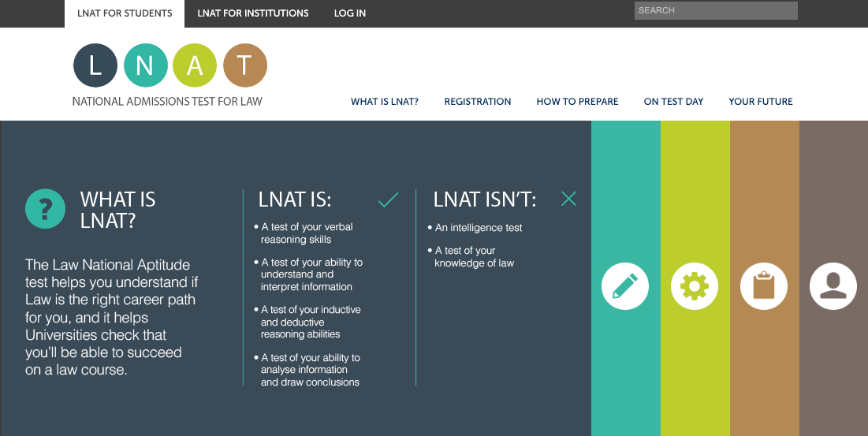
Task: Click the WHAT IS LNAT? heading
Action: coord(118,210)
